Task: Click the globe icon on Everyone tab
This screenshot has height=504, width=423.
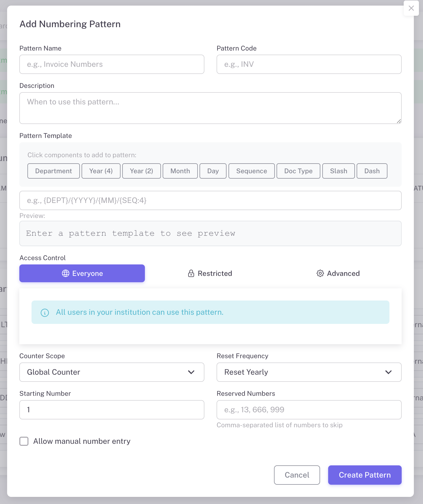Action: pos(66,273)
